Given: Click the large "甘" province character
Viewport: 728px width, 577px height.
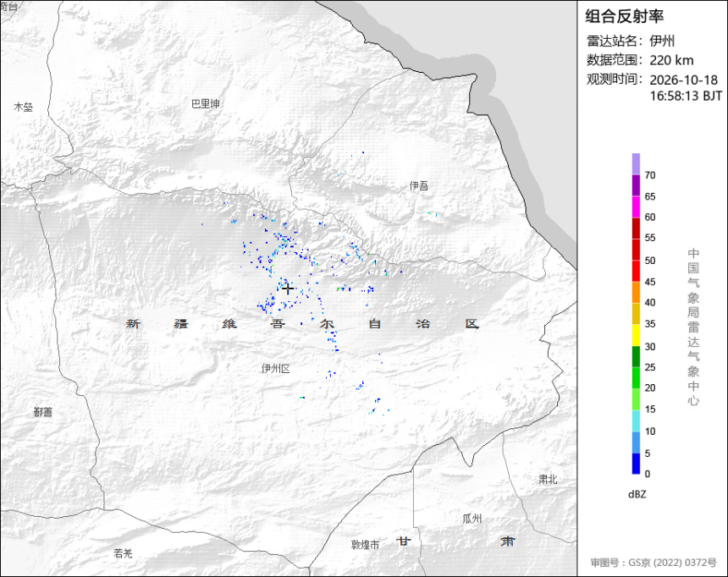Looking at the screenshot, I should tap(404, 541).
